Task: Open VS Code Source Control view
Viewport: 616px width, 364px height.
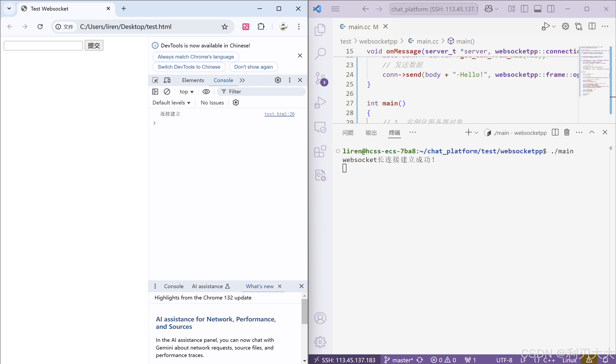Action: tap(320, 78)
